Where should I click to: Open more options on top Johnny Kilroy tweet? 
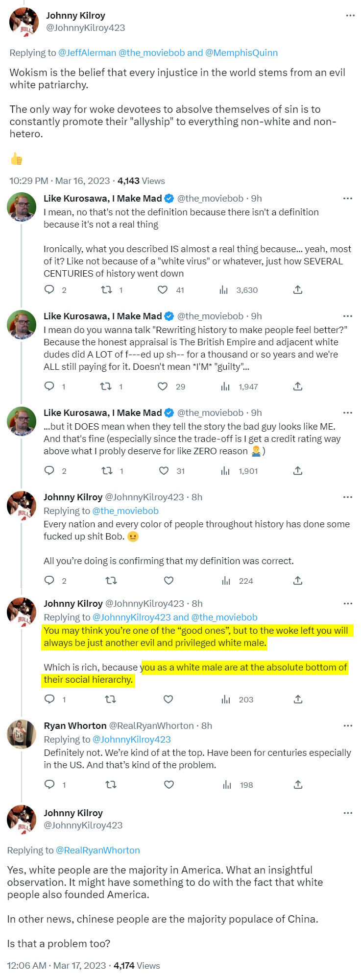(350, 16)
